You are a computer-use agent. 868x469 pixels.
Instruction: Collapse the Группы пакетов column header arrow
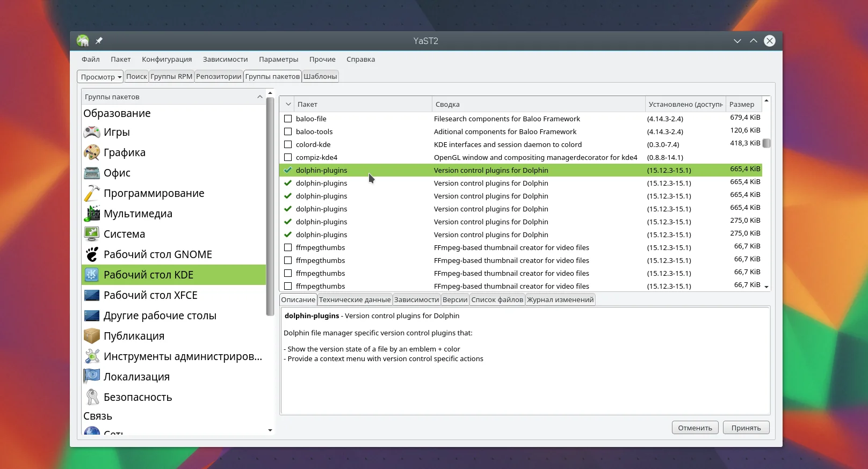click(x=260, y=97)
